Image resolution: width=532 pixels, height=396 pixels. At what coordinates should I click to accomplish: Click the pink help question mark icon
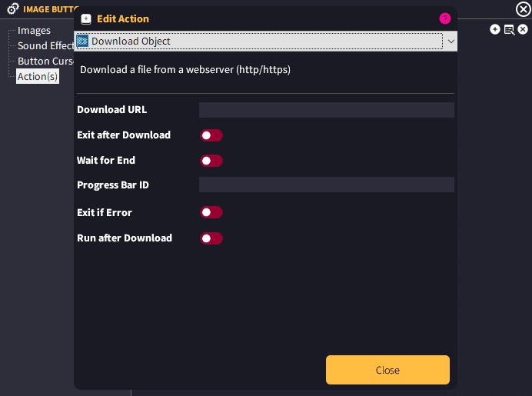(445, 18)
